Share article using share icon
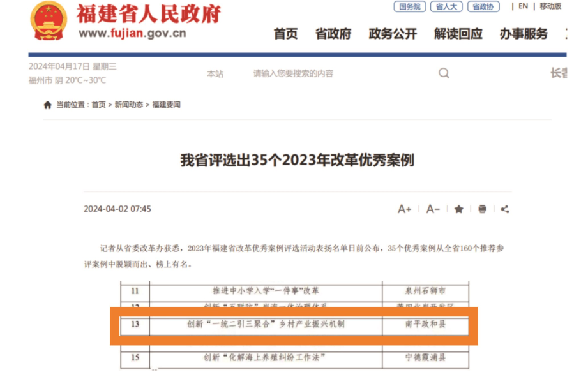Viewport: 588px width, 377px height. coord(505,209)
